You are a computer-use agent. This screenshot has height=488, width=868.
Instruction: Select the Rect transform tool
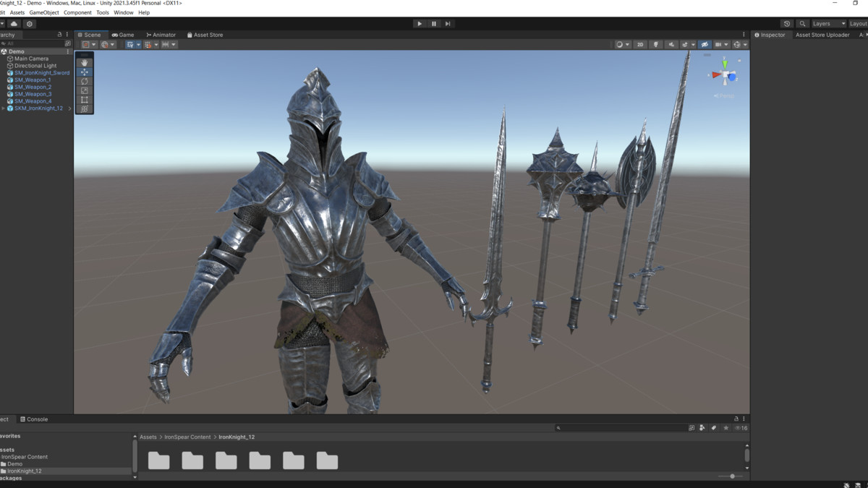(85, 100)
